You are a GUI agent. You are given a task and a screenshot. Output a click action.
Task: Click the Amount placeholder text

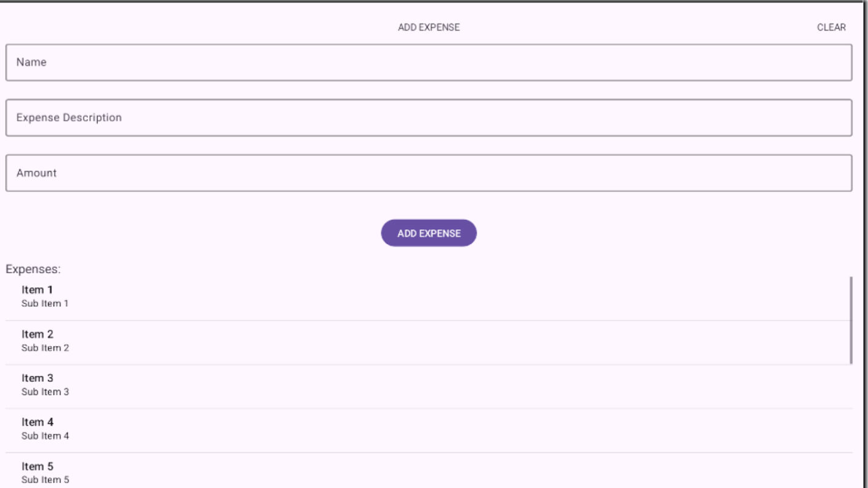pyautogui.click(x=37, y=173)
